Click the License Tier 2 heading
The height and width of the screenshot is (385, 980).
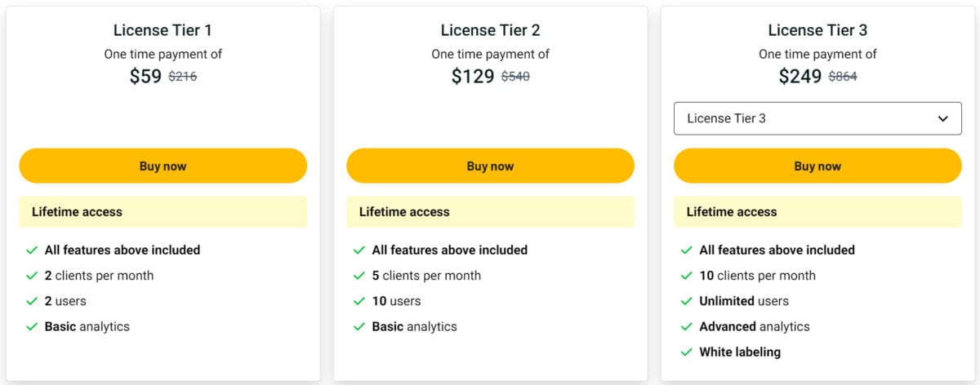pyautogui.click(x=490, y=30)
